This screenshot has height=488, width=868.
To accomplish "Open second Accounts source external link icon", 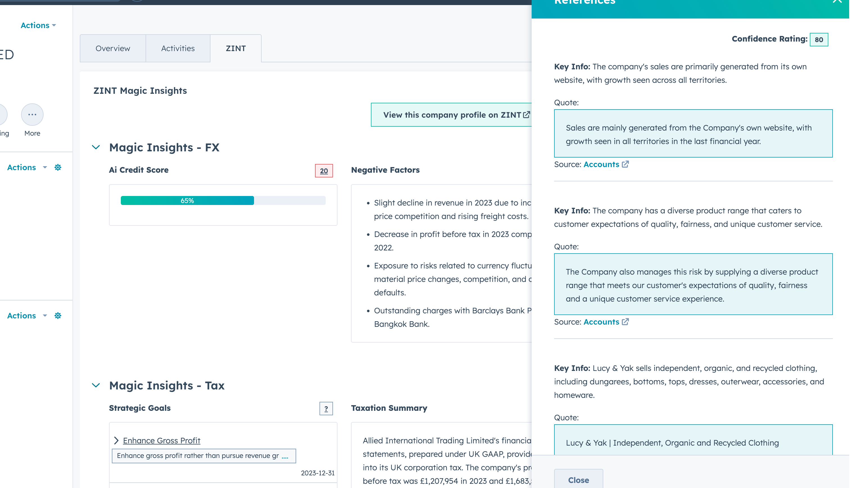I will click(x=625, y=322).
